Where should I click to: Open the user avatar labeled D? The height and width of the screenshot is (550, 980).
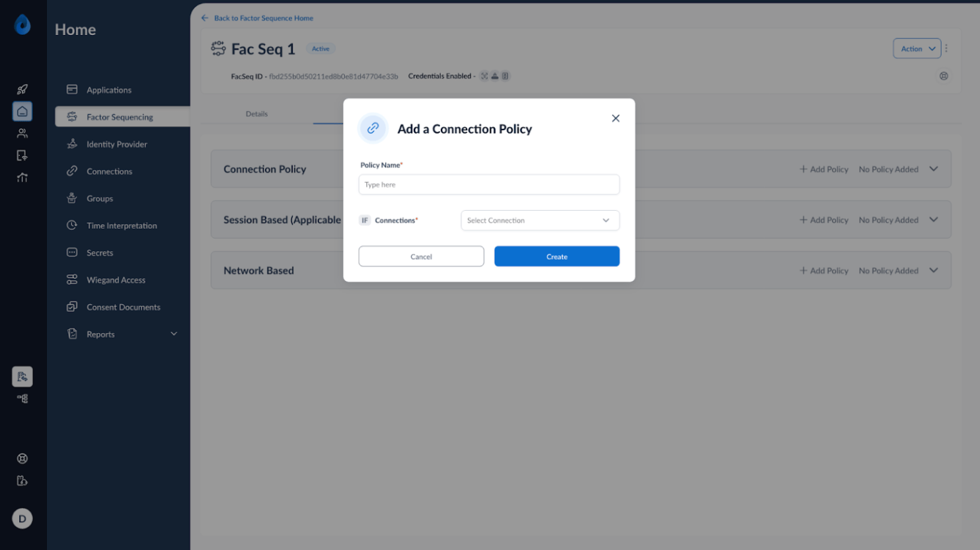22,518
